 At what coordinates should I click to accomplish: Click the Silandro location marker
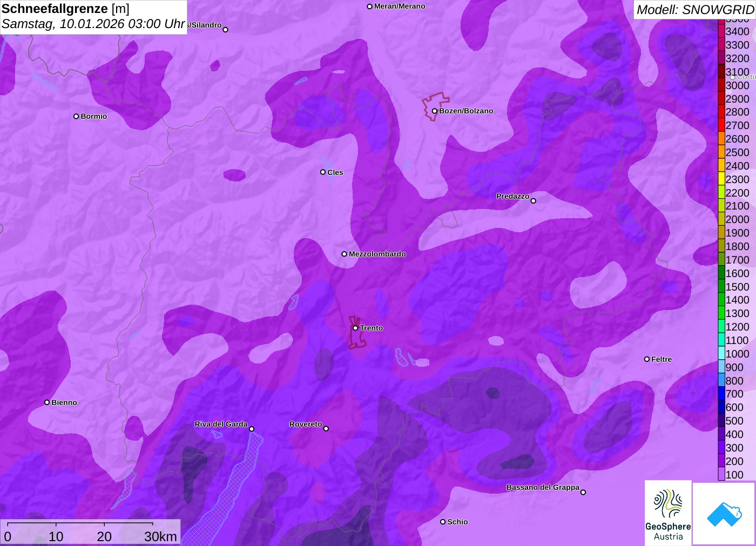pos(226,30)
